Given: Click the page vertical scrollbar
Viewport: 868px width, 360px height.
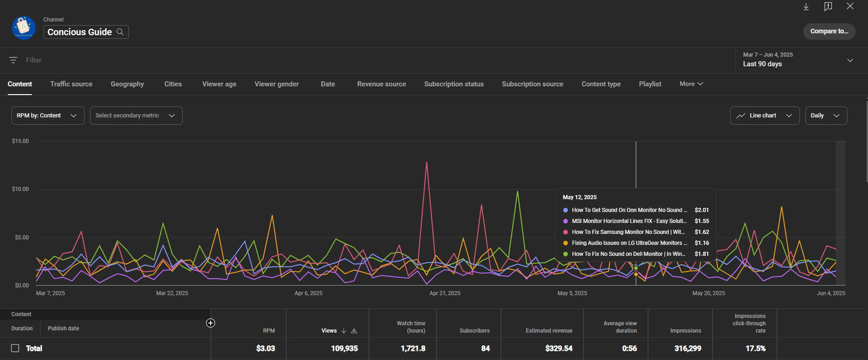Looking at the screenshot, I should pyautogui.click(x=866, y=142).
